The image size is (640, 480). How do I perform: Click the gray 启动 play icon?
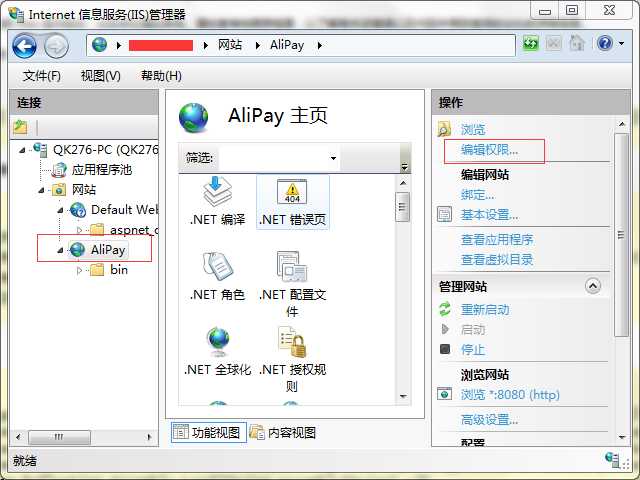tap(445, 329)
